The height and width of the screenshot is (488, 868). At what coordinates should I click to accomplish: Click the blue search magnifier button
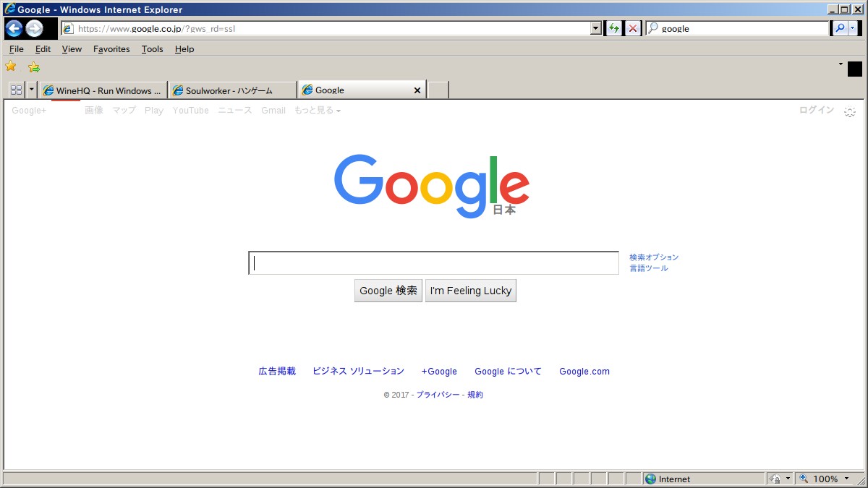click(839, 28)
